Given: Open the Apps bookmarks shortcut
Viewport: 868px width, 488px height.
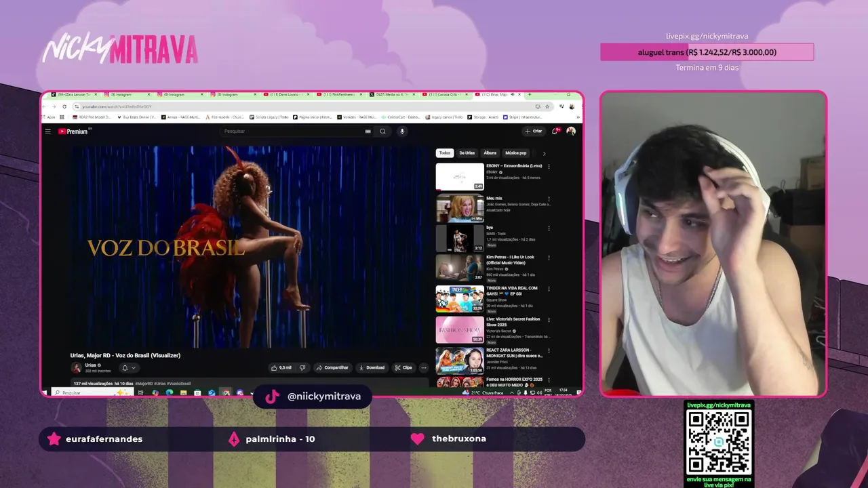Looking at the screenshot, I should pos(49,117).
